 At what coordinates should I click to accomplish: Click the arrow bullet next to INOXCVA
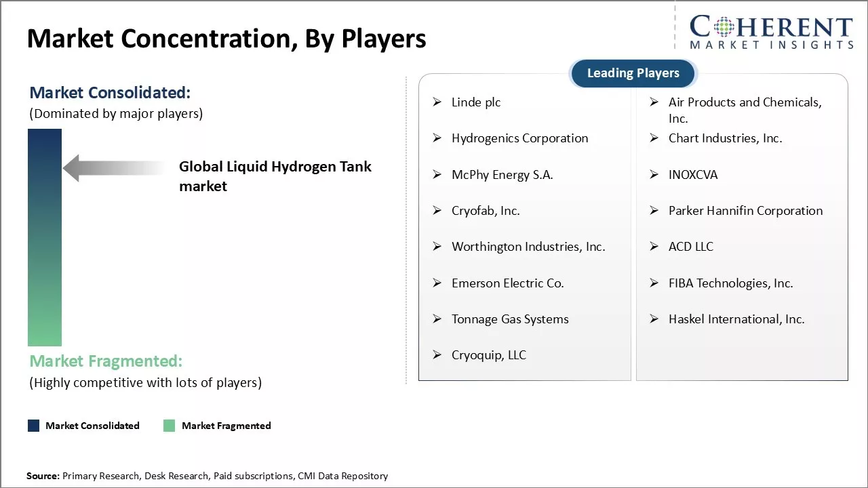[654, 175]
